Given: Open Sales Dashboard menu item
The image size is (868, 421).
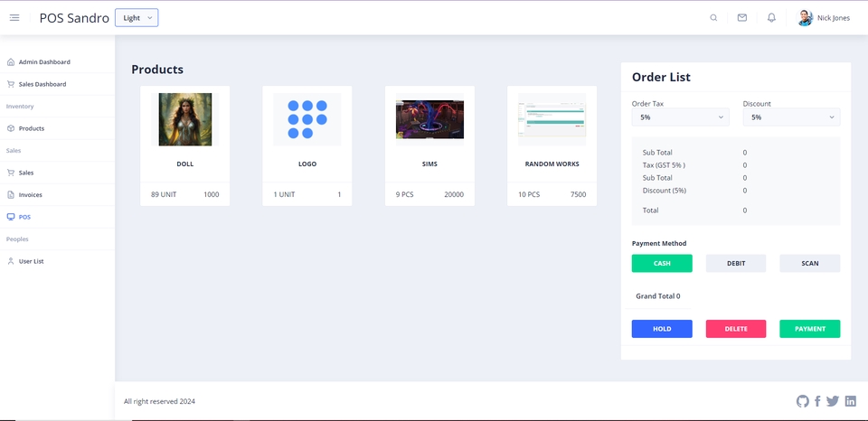Looking at the screenshot, I should click(x=42, y=84).
